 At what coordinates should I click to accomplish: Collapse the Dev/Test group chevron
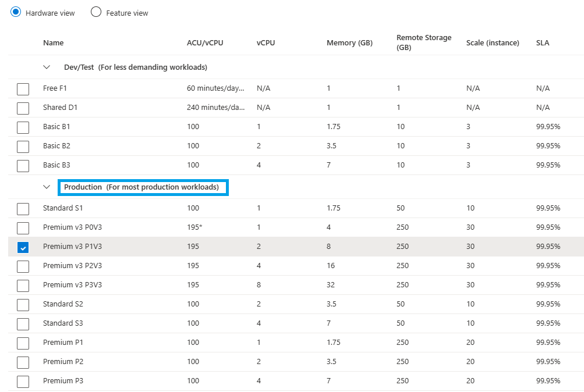click(47, 67)
